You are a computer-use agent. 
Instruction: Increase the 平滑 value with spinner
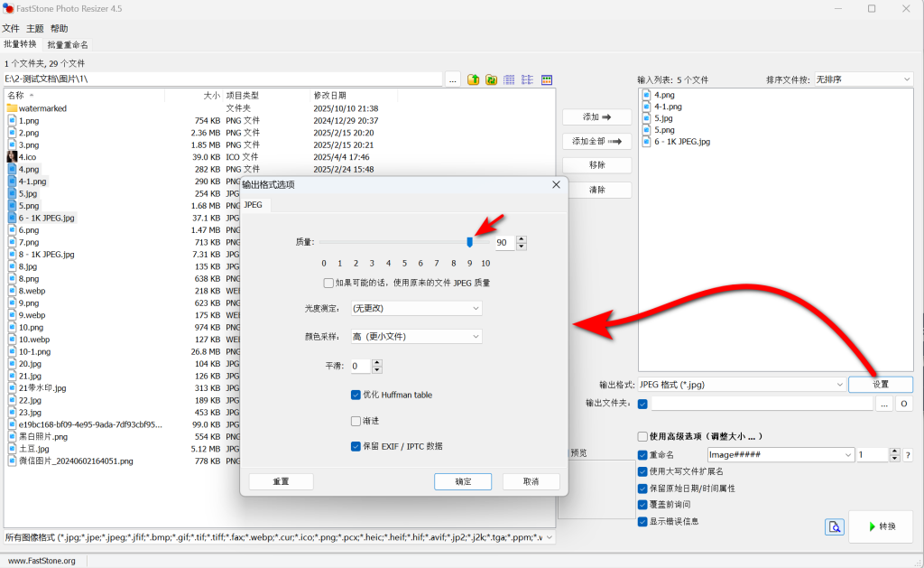pos(377,363)
